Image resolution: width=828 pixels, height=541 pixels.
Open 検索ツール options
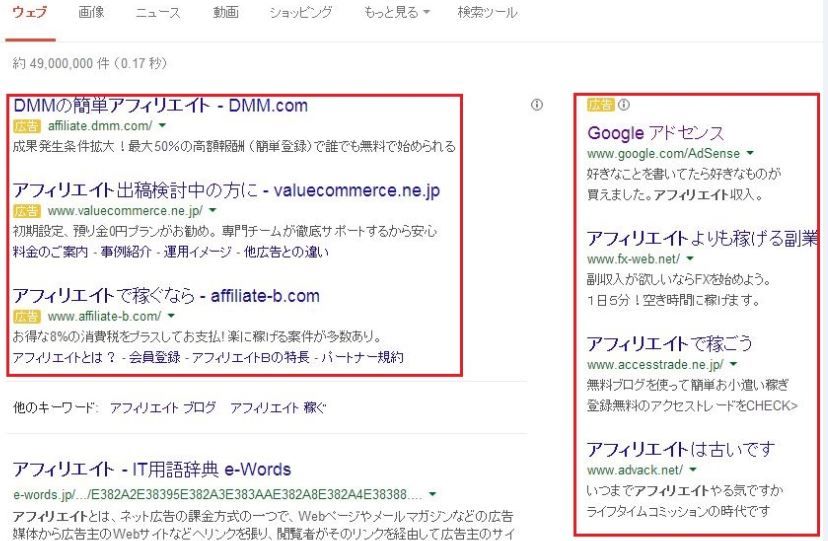click(487, 12)
